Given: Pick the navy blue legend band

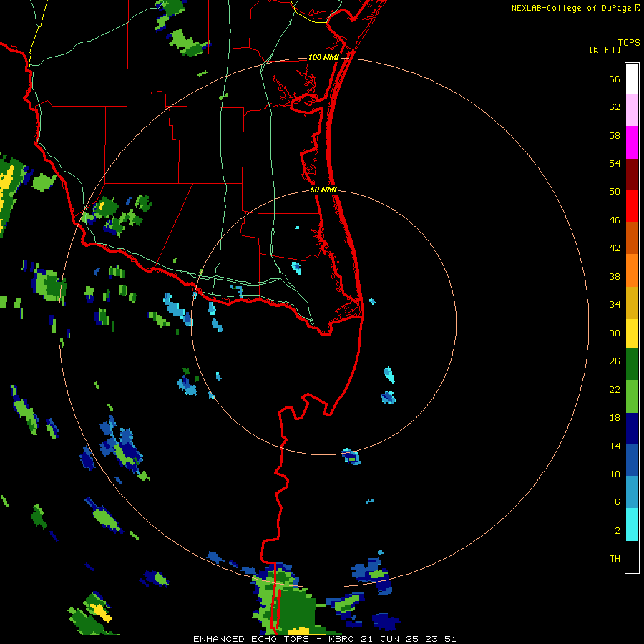Looking at the screenshot, I should [632, 429].
